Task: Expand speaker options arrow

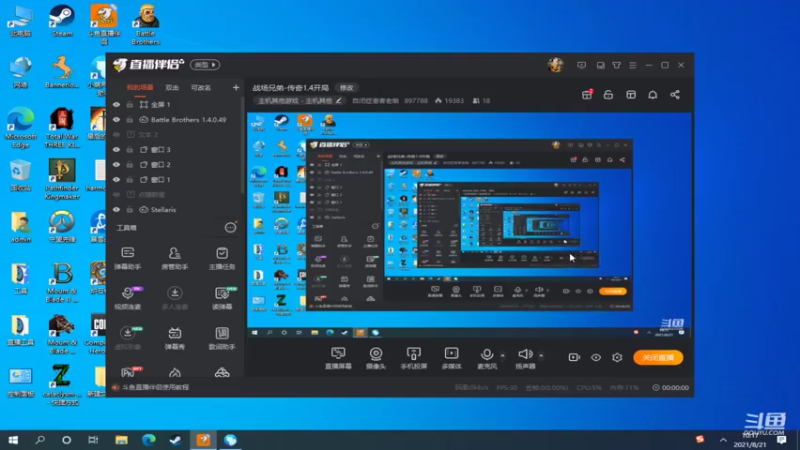Action: coord(541,356)
